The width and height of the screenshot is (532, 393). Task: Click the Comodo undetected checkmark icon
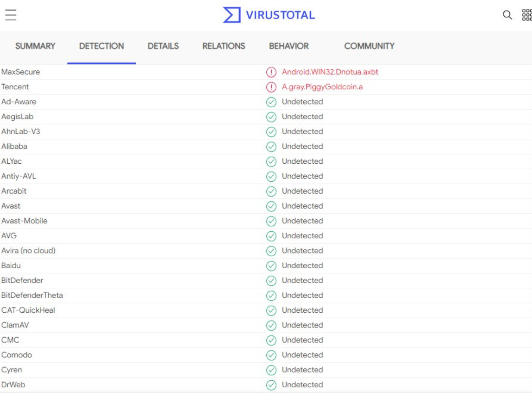click(271, 355)
